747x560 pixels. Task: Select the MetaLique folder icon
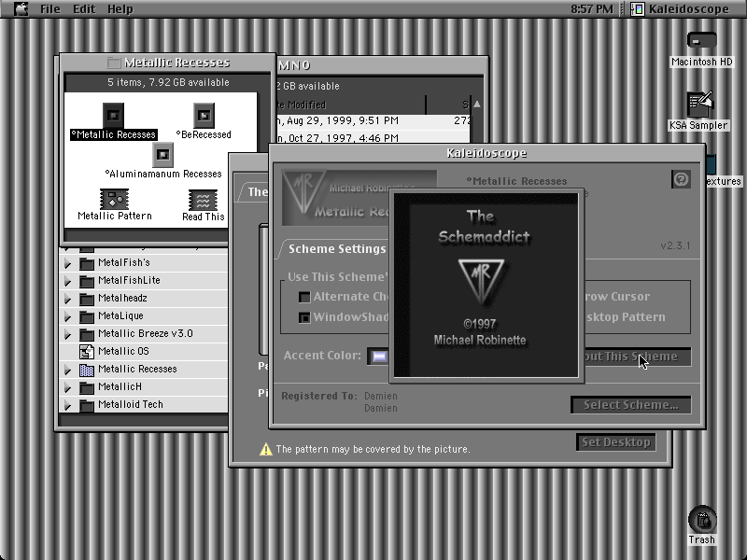tap(87, 316)
